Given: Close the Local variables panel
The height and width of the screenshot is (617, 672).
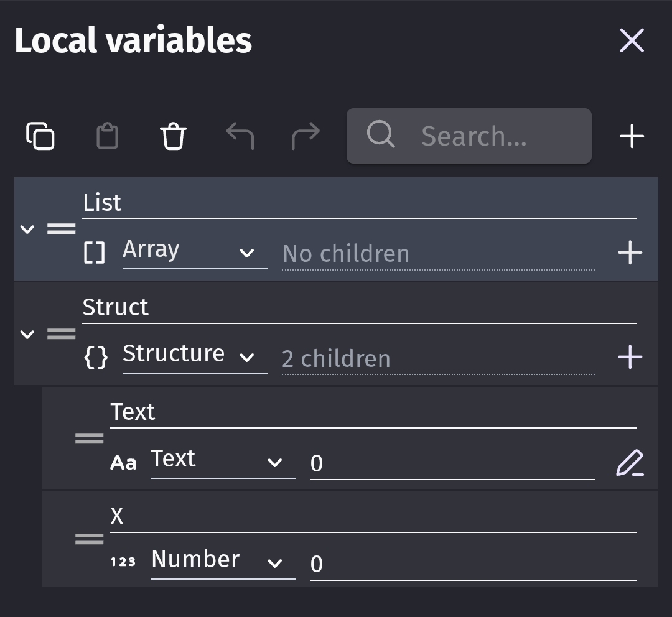Looking at the screenshot, I should pyautogui.click(x=632, y=41).
